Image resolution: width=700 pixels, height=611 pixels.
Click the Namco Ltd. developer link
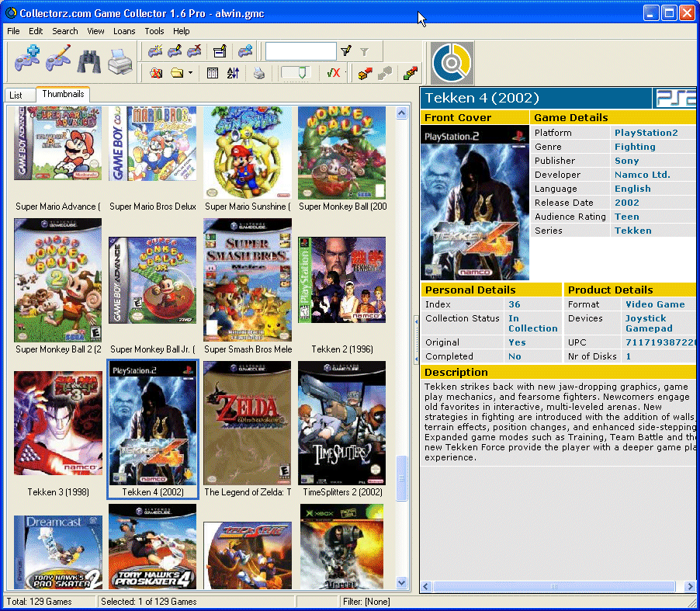(643, 175)
